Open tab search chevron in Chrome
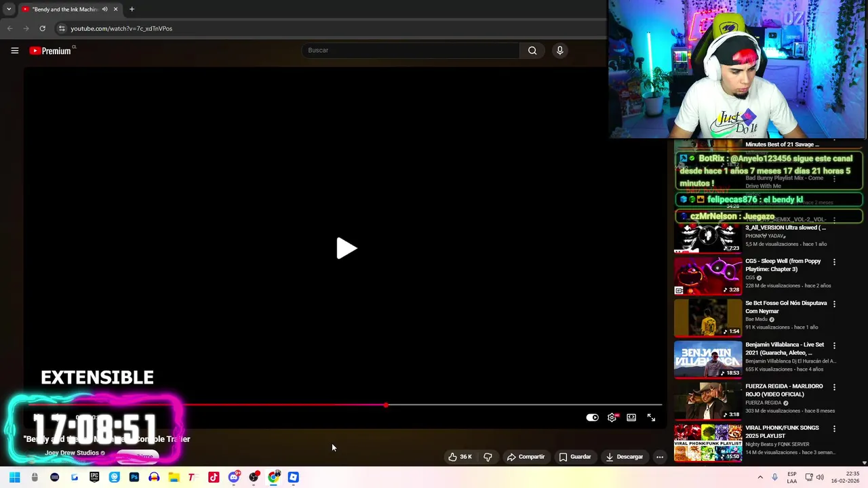The image size is (868, 488). coord(9,9)
